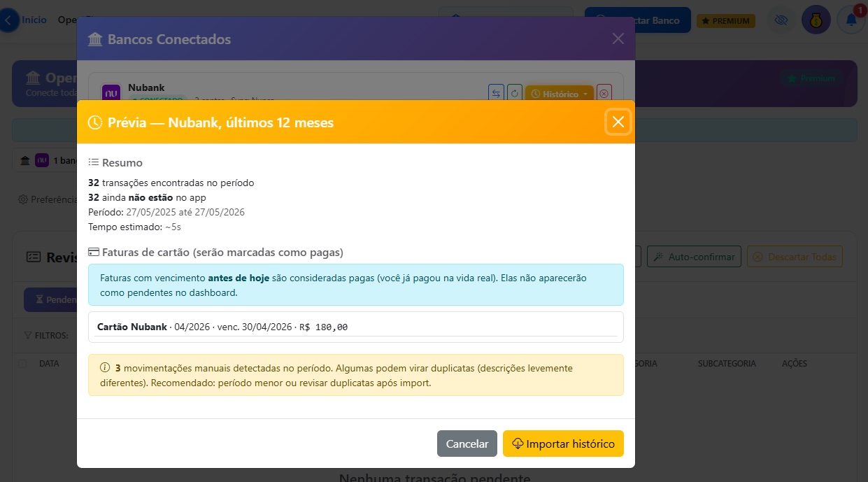This screenshot has width=868, height=482.
Task: Click the Tempo estimado ~5s text
Action: (135, 227)
